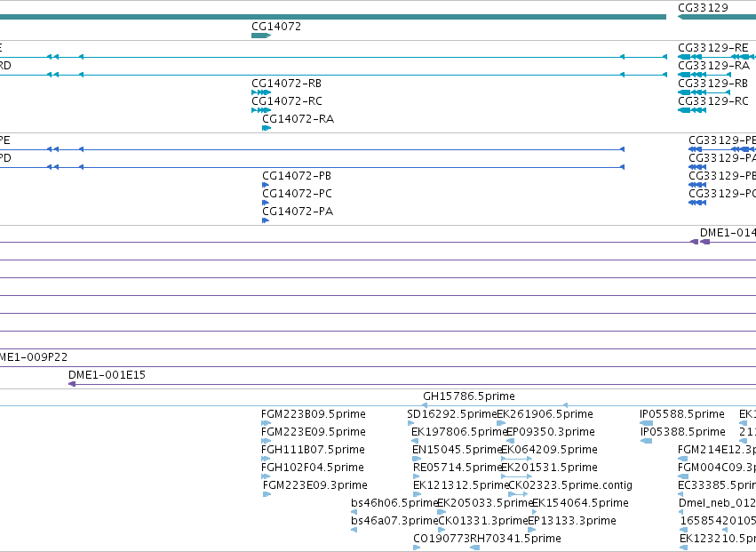Click EST label EN15045.5prime
Viewport: 756px width, 552px height.
point(458,450)
